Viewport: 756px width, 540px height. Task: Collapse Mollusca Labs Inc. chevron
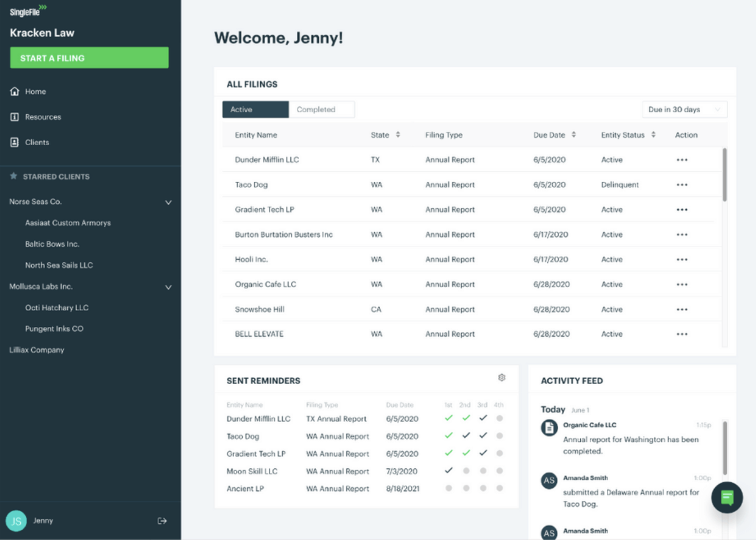168,287
